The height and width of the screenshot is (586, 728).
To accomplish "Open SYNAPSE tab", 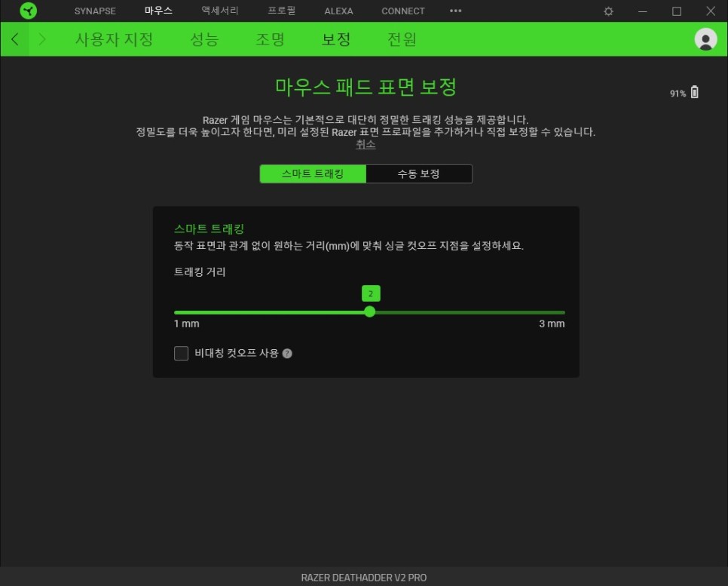I will click(95, 11).
